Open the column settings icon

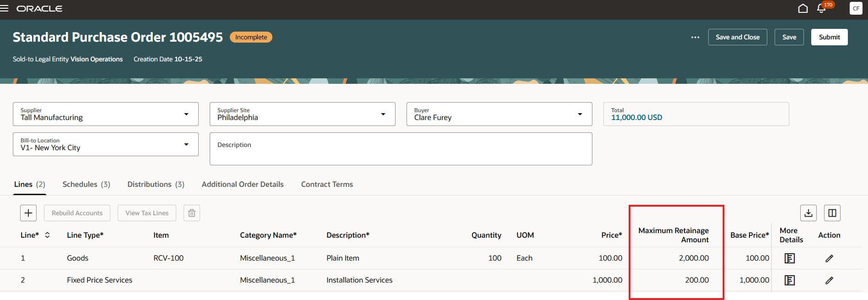832,213
